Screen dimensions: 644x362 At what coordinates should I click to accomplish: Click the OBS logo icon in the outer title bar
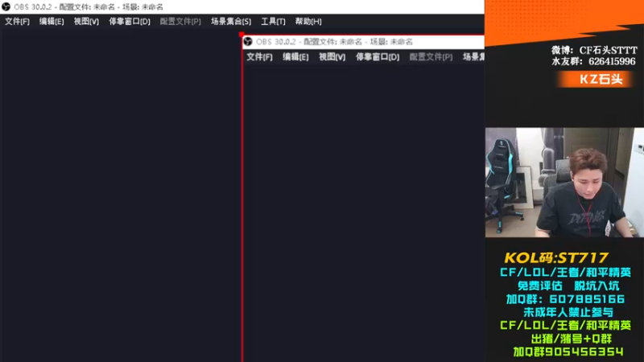tap(6, 6)
